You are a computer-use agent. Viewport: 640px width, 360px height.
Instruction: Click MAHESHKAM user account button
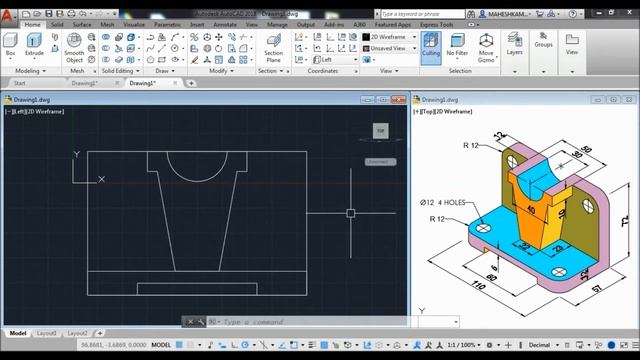pyautogui.click(x=504, y=14)
